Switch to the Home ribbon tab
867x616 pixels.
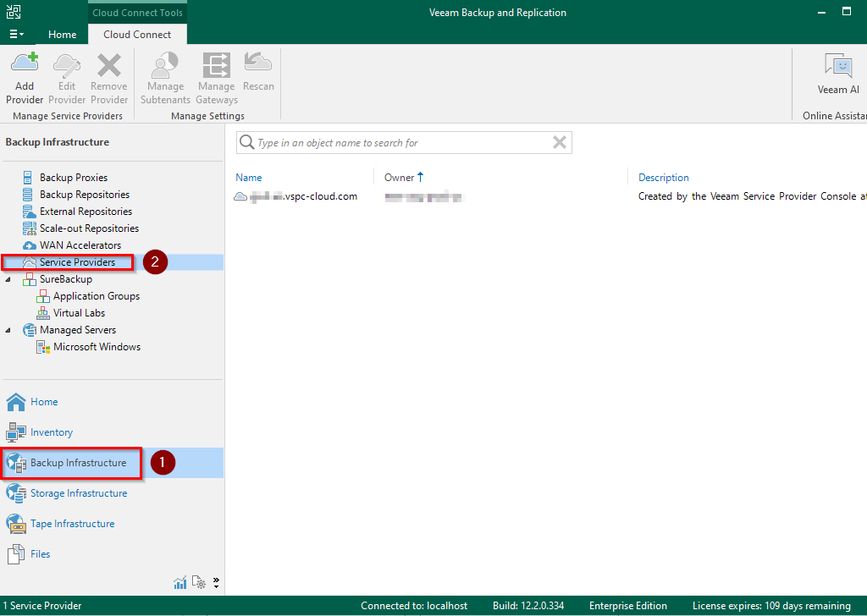[x=62, y=34]
